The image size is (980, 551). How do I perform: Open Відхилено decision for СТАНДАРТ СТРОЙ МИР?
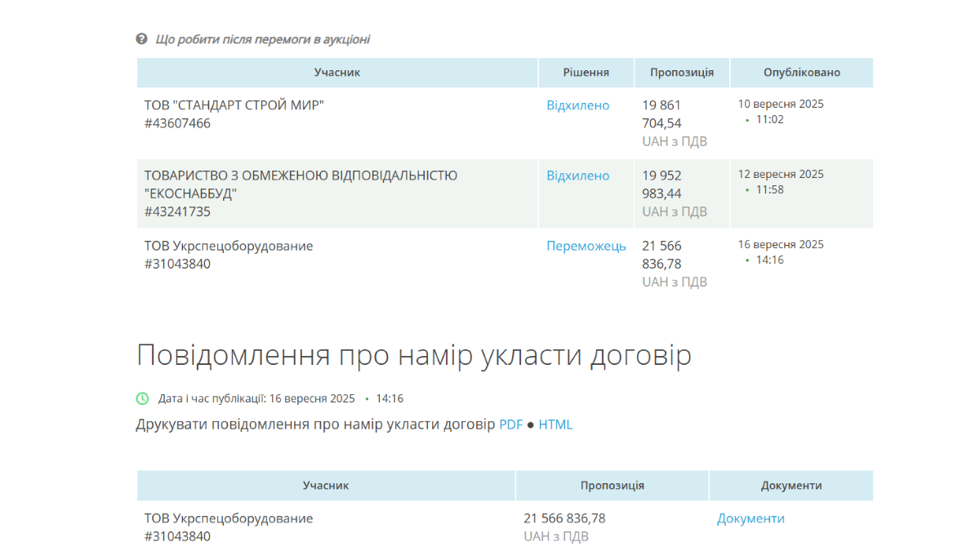point(577,105)
